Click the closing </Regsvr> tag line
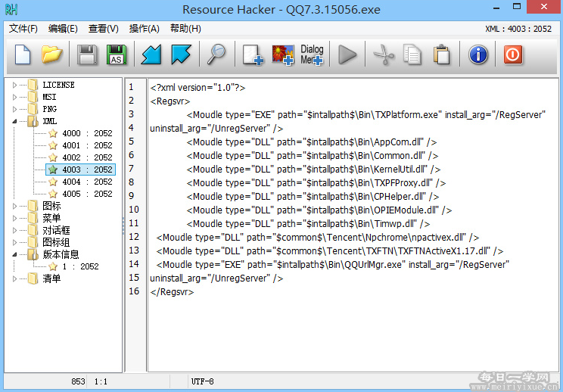The width and height of the screenshot is (563, 392). click(x=172, y=292)
